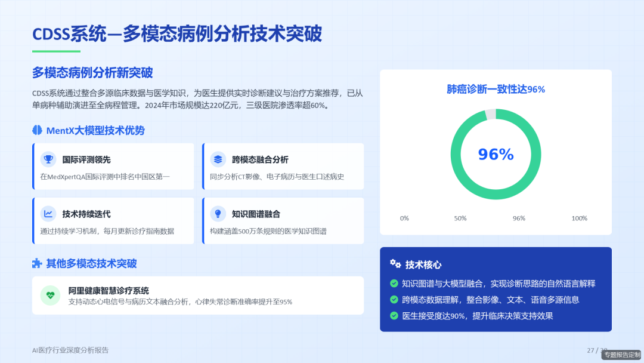Image resolution: width=644 pixels, height=363 pixels.
Task: Expand the 国际评测领先 card
Action: pyautogui.click(x=113, y=166)
